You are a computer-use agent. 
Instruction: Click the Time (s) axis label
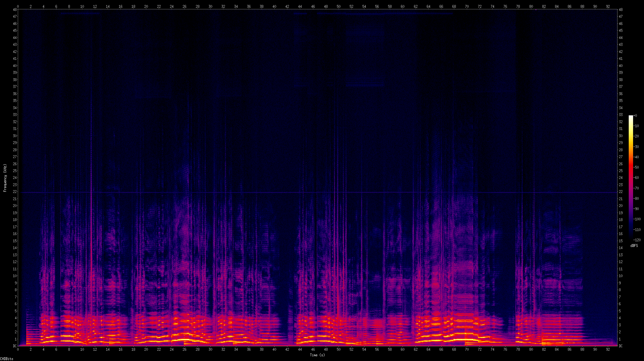click(317, 355)
